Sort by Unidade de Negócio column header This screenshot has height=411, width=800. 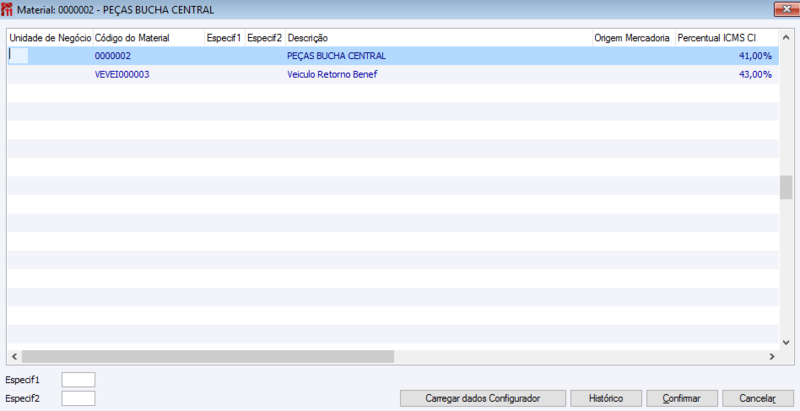point(50,38)
